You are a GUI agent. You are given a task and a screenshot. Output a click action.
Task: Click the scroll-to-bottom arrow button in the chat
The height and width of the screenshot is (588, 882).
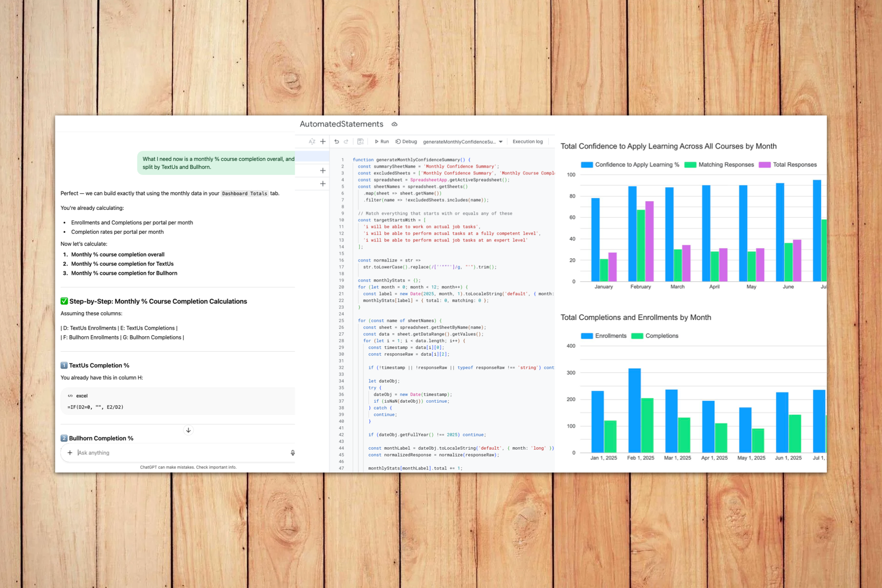(x=188, y=430)
